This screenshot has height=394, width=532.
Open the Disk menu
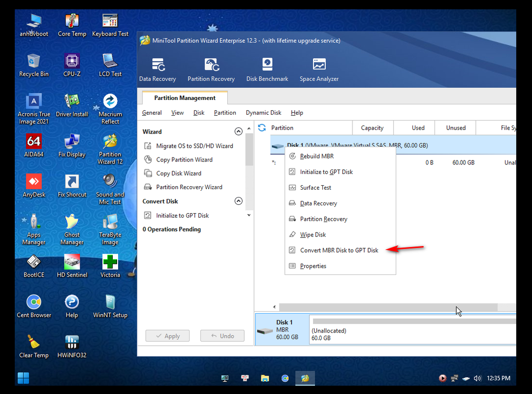pyautogui.click(x=199, y=113)
